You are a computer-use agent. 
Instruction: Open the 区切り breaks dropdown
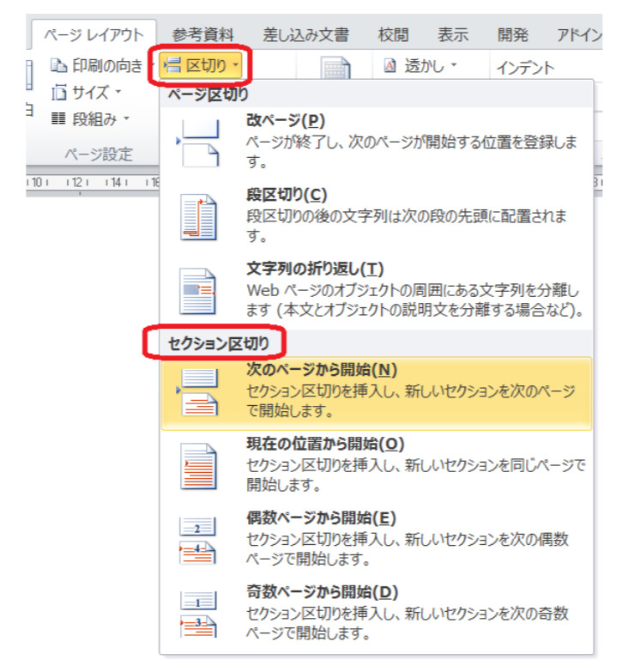(198, 66)
